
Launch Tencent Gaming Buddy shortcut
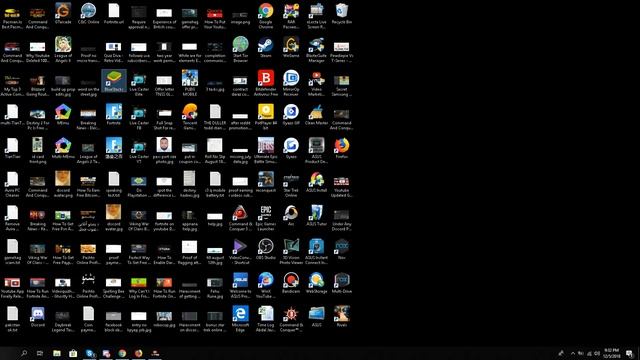click(x=190, y=117)
